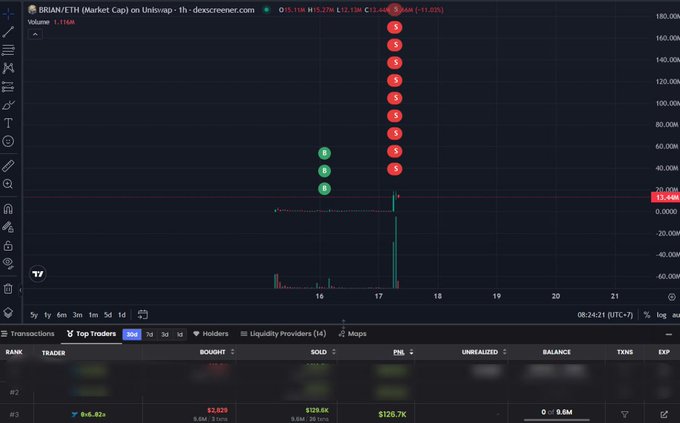Set chart range to 5d
Image resolution: width=680 pixels, height=423 pixels.
108,315
